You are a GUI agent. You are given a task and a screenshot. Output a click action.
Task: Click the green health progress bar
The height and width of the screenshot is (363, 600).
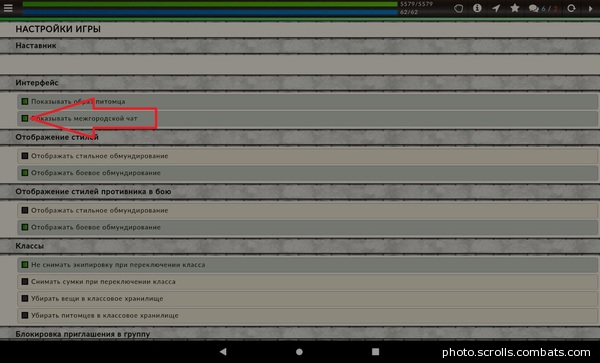(x=210, y=4)
